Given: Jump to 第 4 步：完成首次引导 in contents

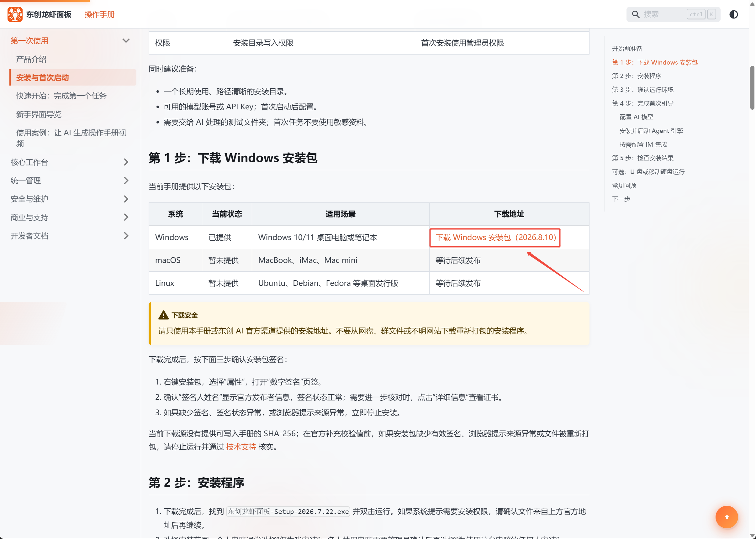Looking at the screenshot, I should click(x=642, y=103).
